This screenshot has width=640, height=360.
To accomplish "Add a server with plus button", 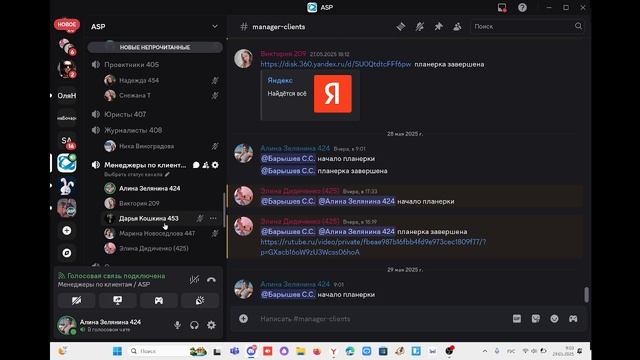I will pyautogui.click(x=67, y=231).
